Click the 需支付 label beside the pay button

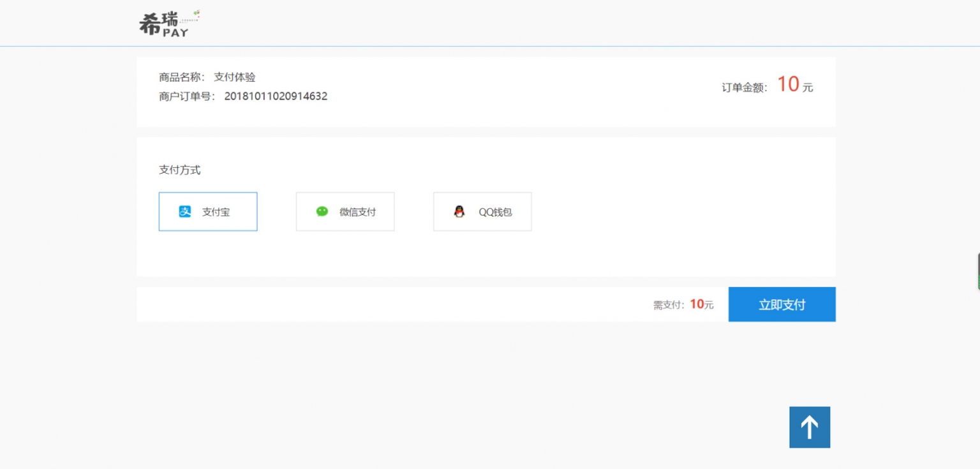668,305
